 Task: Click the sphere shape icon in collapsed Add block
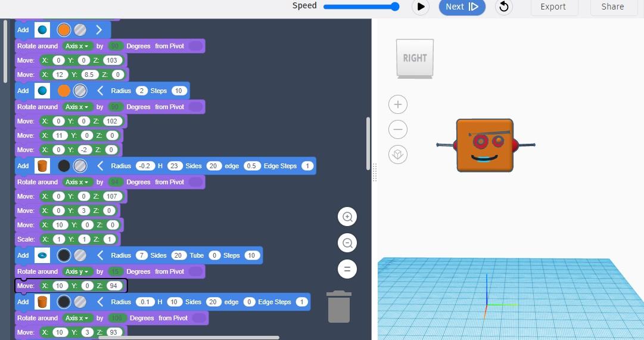coord(42,30)
